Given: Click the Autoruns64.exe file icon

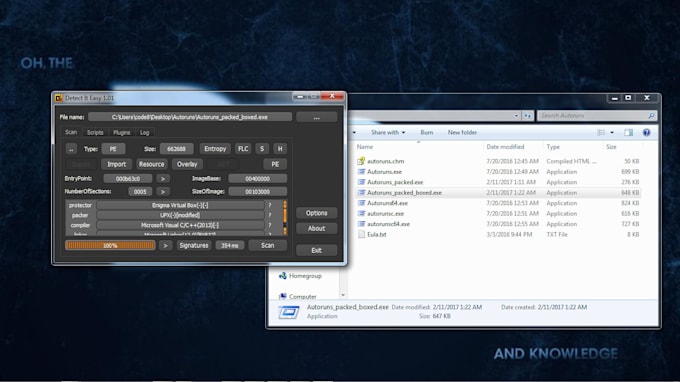Looking at the screenshot, I should coord(361,203).
